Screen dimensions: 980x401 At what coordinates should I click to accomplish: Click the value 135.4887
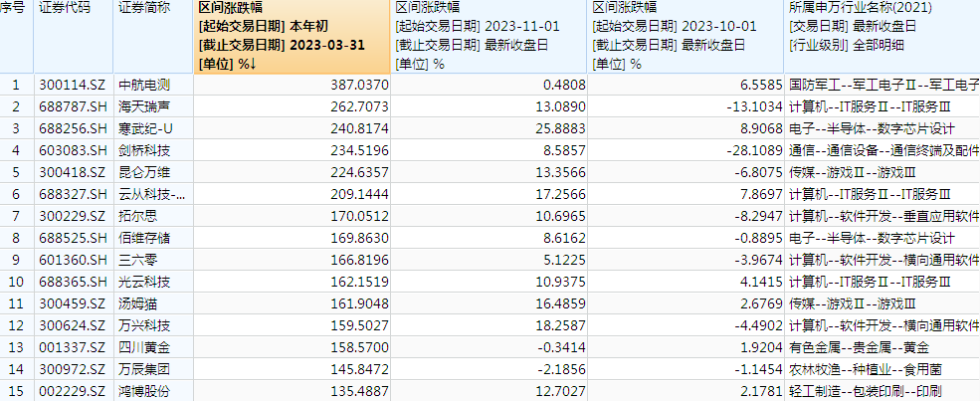point(359,392)
